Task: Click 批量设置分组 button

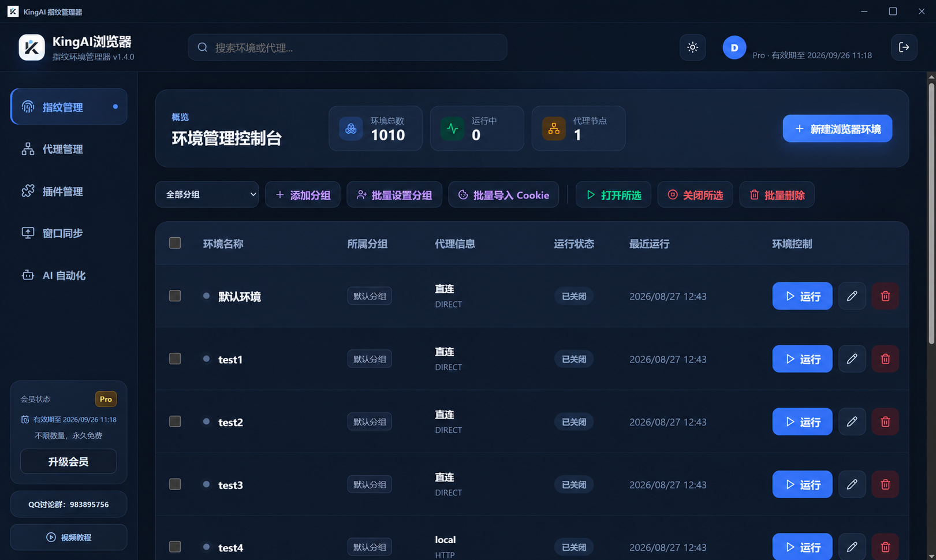Action: (394, 195)
